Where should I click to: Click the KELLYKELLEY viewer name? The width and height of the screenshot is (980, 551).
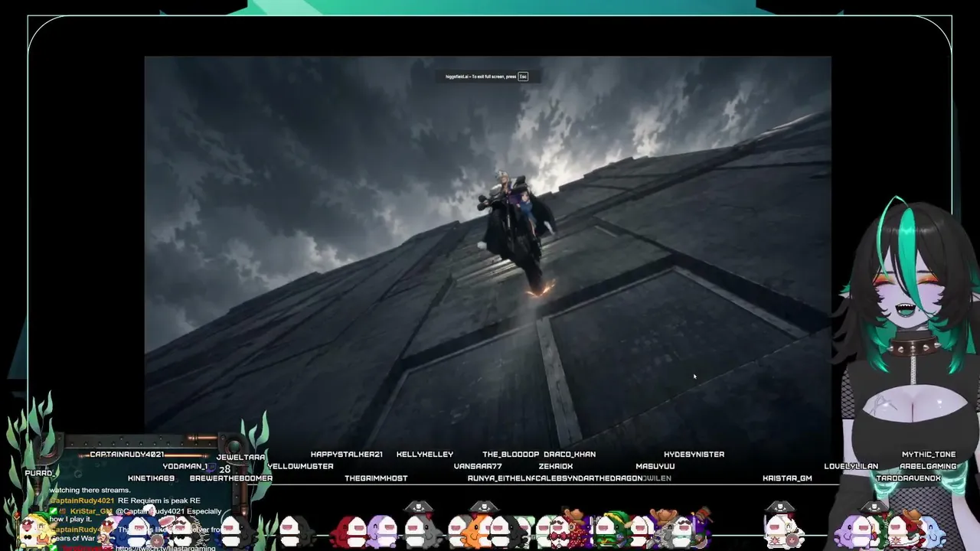tap(425, 454)
